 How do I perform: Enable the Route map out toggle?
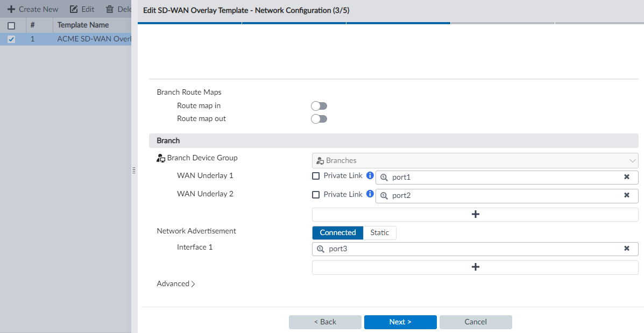coord(319,118)
